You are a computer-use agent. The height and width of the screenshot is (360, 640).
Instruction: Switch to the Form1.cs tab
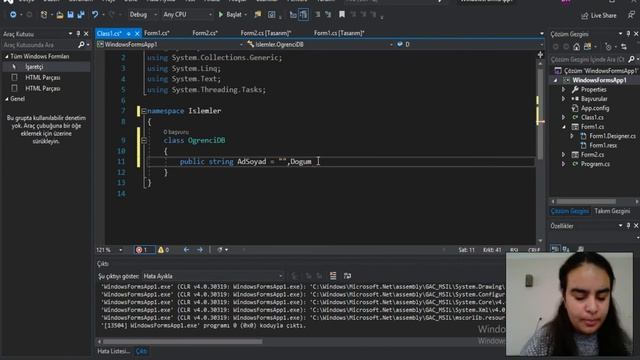coord(157,33)
